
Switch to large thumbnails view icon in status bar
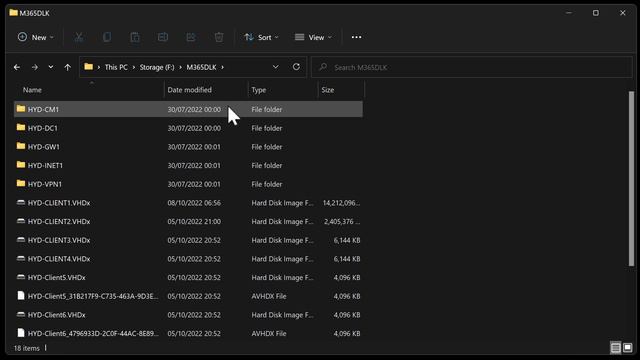click(628, 348)
